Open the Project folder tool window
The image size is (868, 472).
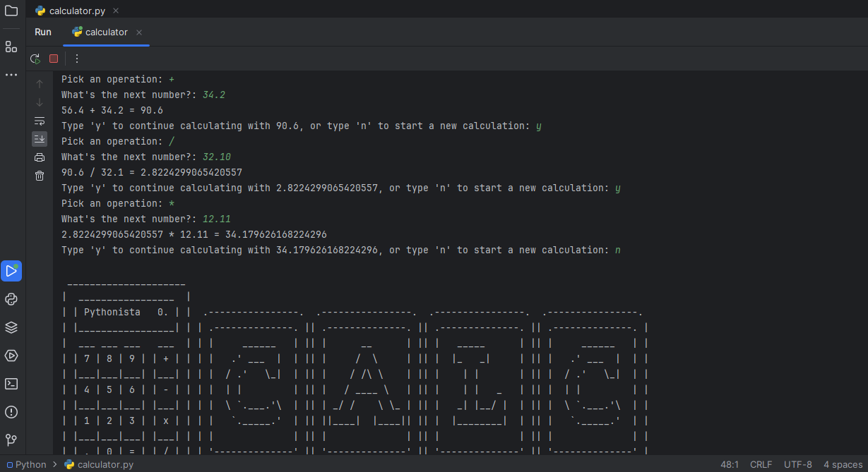[x=11, y=11]
